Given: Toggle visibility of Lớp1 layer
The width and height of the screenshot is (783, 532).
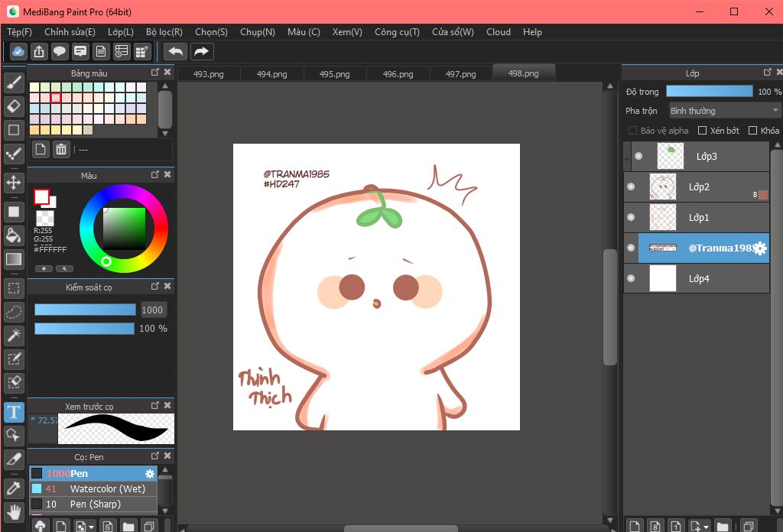Looking at the screenshot, I should click(631, 217).
